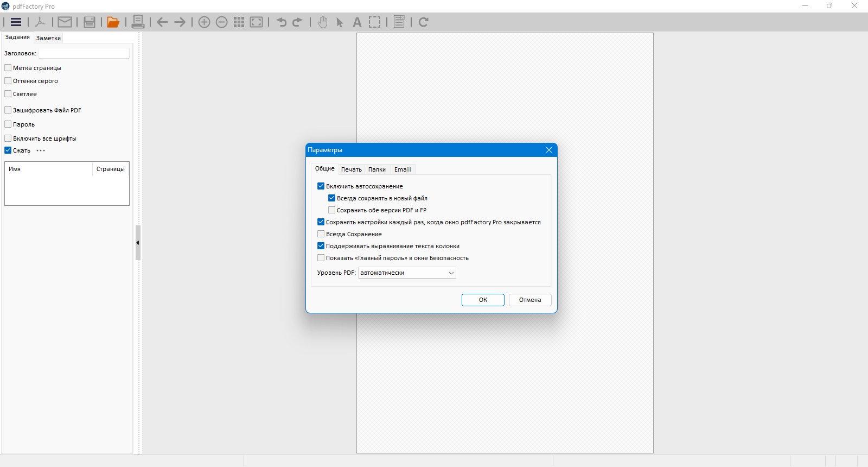This screenshot has height=467, width=868.
Task: Click the OK button
Action: coord(483,300)
